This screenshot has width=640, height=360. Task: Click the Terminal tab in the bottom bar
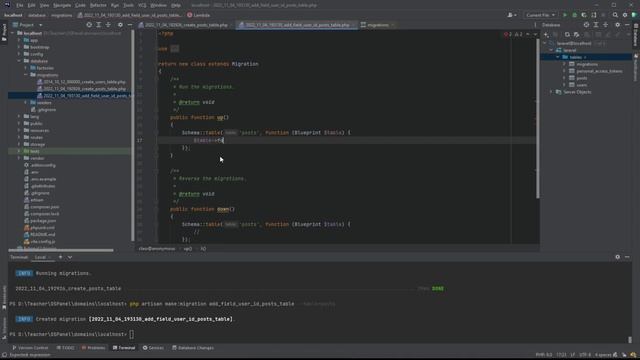coord(124,348)
